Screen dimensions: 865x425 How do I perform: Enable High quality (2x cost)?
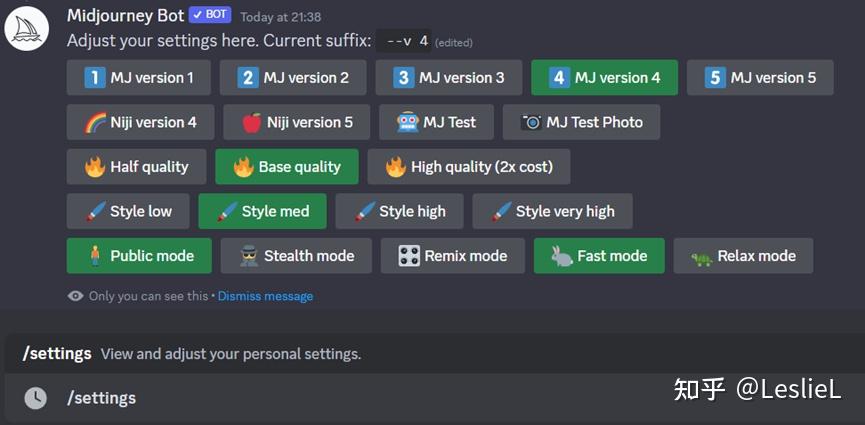(x=468, y=167)
